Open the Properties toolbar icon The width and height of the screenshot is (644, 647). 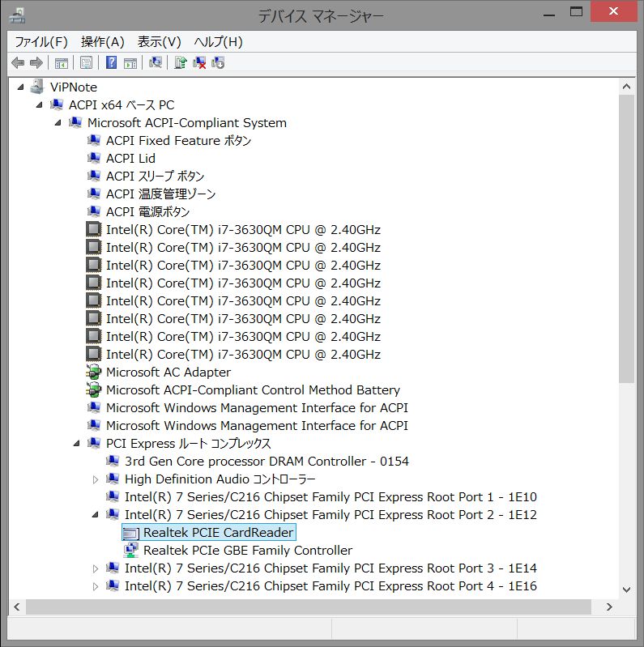[x=87, y=63]
